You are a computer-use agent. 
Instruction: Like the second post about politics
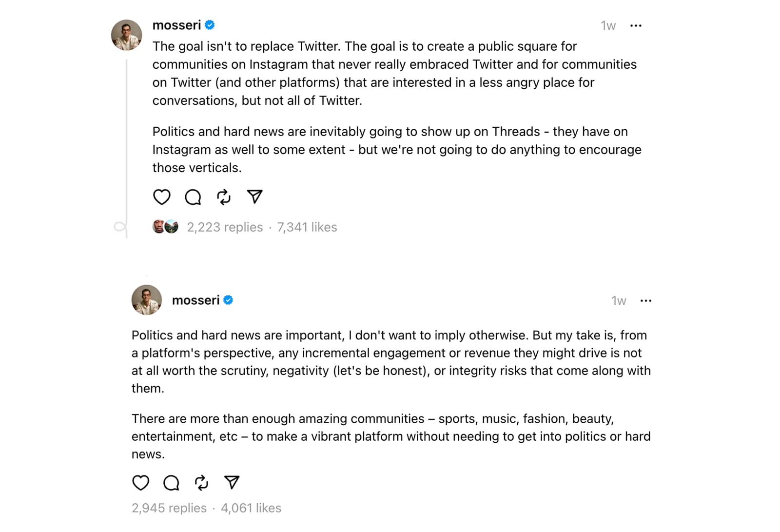(x=141, y=483)
